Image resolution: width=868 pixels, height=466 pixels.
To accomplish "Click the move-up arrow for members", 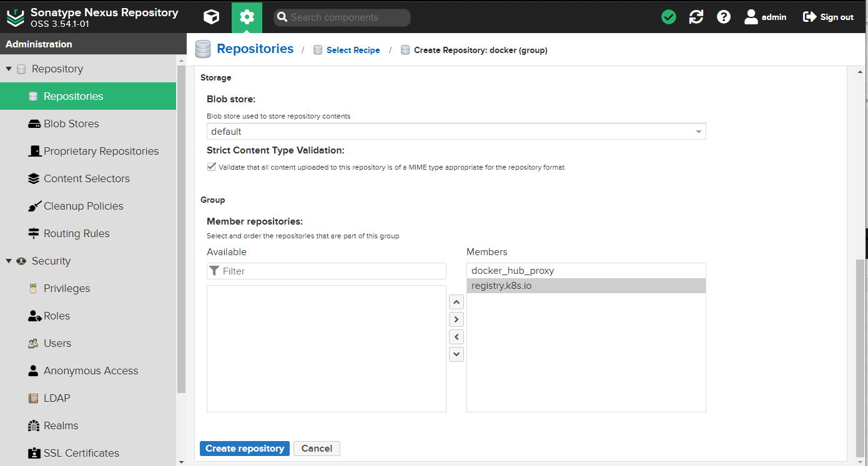I will 456,302.
